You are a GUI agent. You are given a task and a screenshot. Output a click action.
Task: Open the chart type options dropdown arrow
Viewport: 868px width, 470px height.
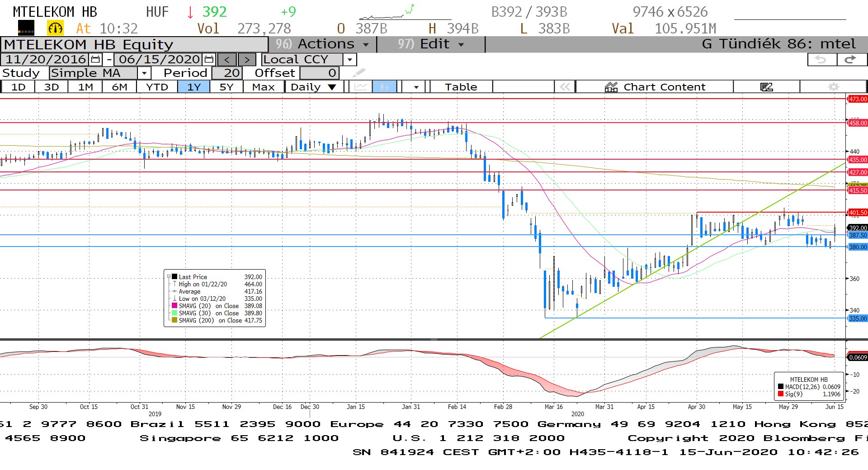[x=416, y=86]
